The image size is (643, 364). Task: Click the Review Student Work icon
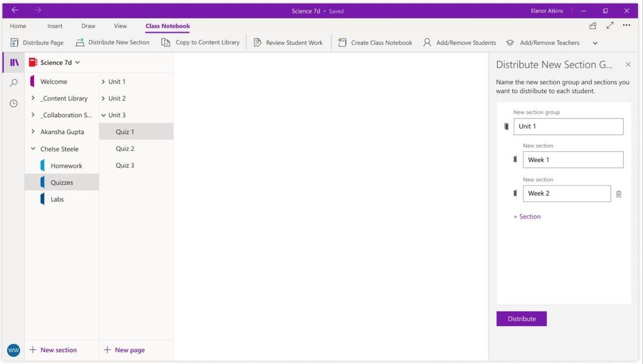[257, 42]
